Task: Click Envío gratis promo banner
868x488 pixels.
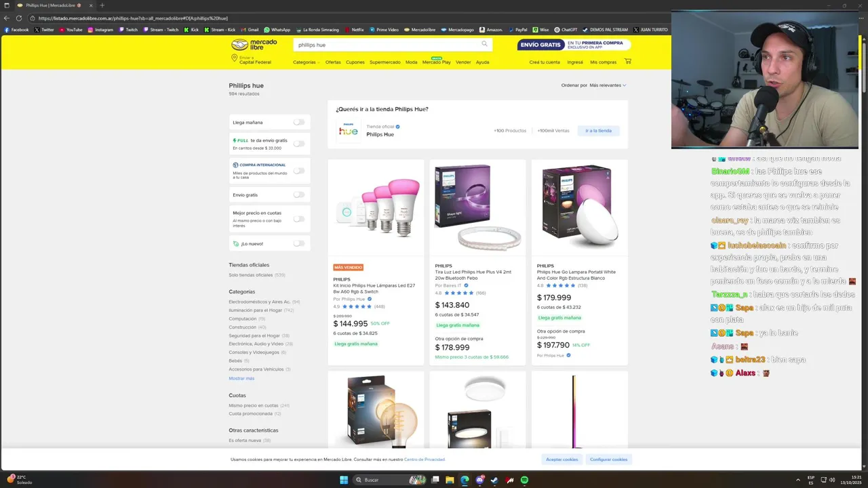Action: click(x=574, y=45)
